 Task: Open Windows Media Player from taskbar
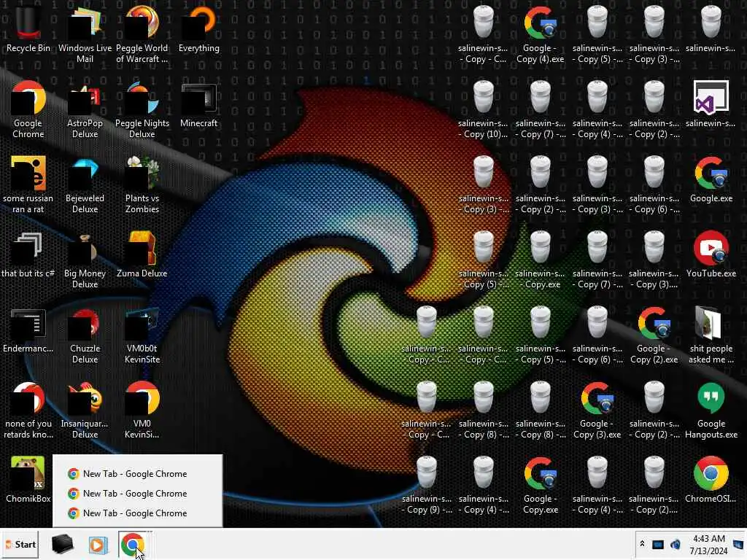(98, 545)
